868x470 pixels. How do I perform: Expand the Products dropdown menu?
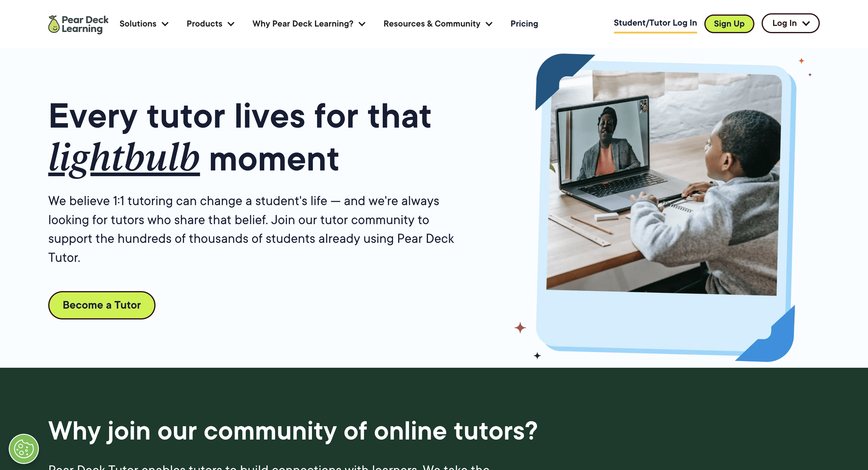210,24
